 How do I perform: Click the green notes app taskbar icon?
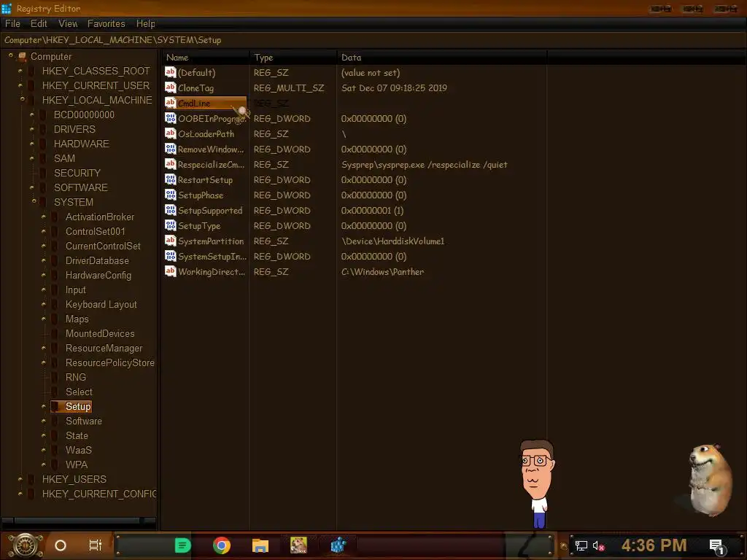click(182, 545)
